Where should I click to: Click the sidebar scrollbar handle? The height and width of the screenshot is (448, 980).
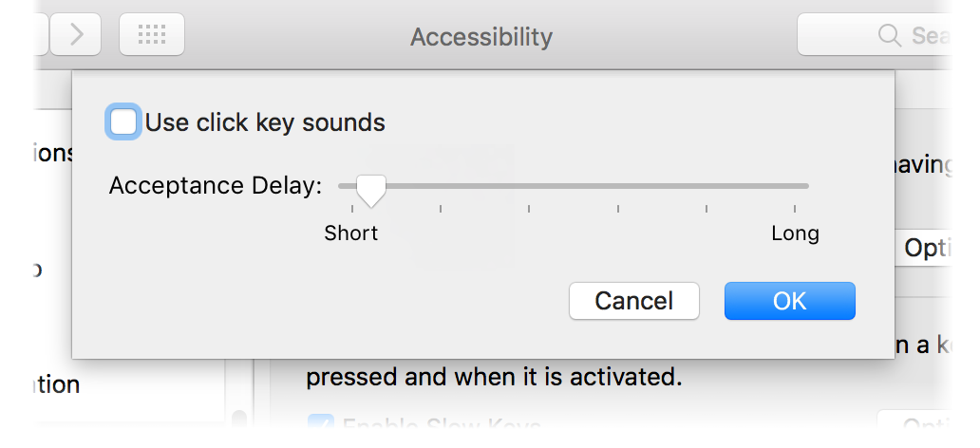238,419
